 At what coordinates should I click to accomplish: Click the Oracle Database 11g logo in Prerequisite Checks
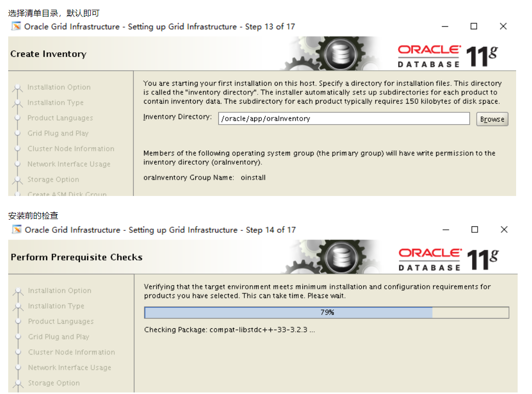[448, 260]
